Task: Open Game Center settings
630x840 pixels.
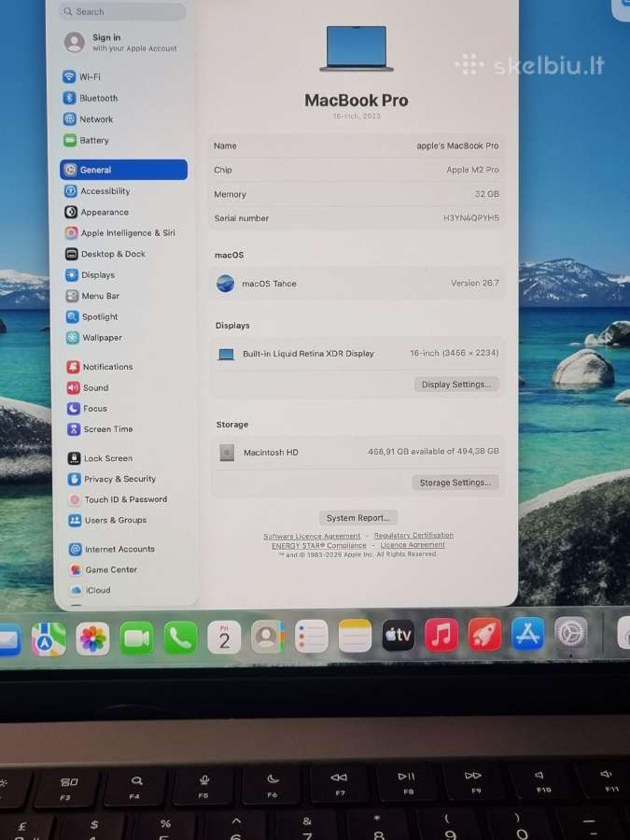Action: tap(104, 569)
